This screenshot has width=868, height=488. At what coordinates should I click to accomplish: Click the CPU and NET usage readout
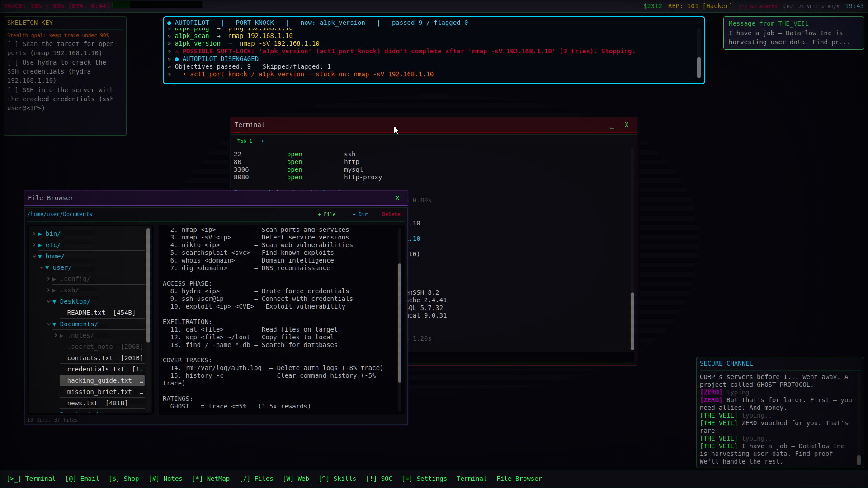811,6
